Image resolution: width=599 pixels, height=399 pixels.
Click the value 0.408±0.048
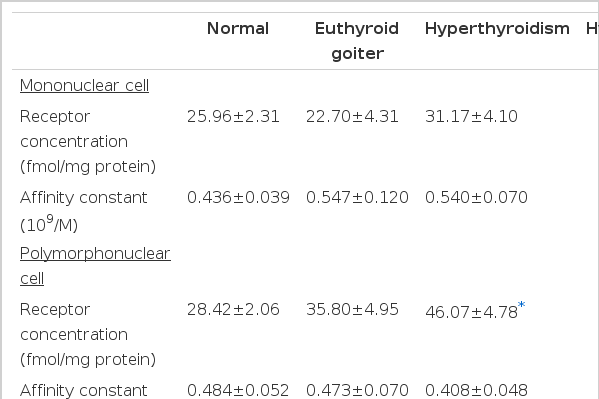point(476,391)
